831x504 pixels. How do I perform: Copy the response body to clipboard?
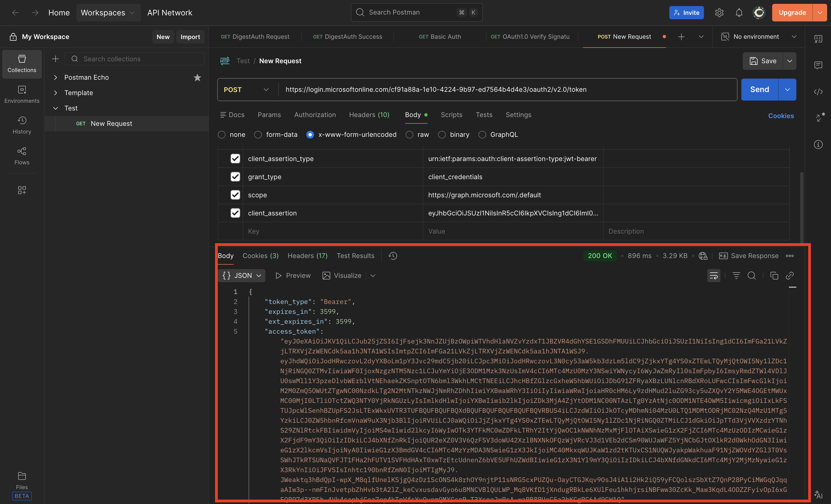tap(774, 275)
